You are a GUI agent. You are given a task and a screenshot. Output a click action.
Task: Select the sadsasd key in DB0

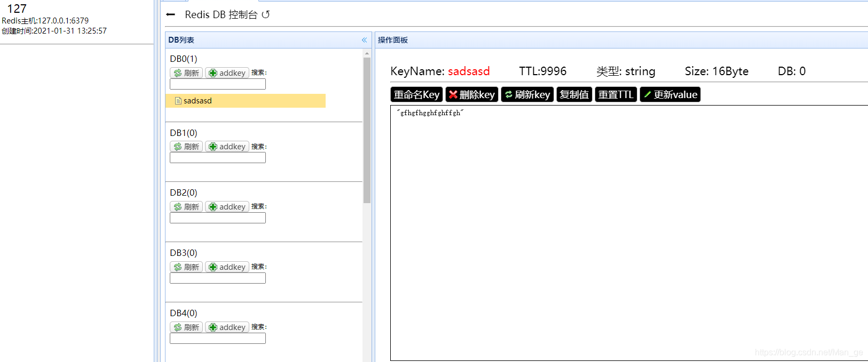tap(246, 101)
